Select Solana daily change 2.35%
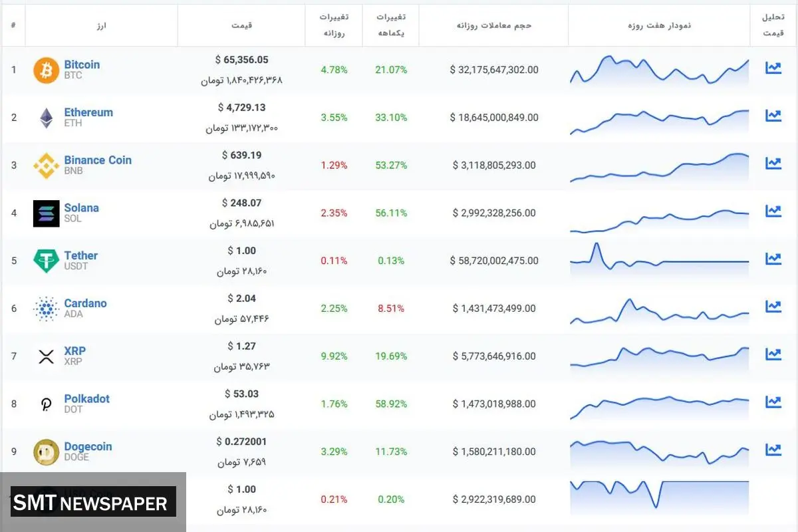 [334, 213]
